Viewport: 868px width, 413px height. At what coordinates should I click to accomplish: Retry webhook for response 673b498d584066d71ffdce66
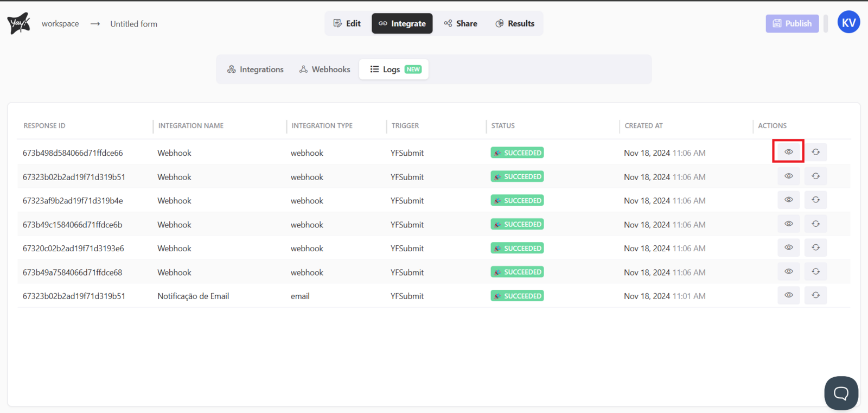[x=815, y=152]
